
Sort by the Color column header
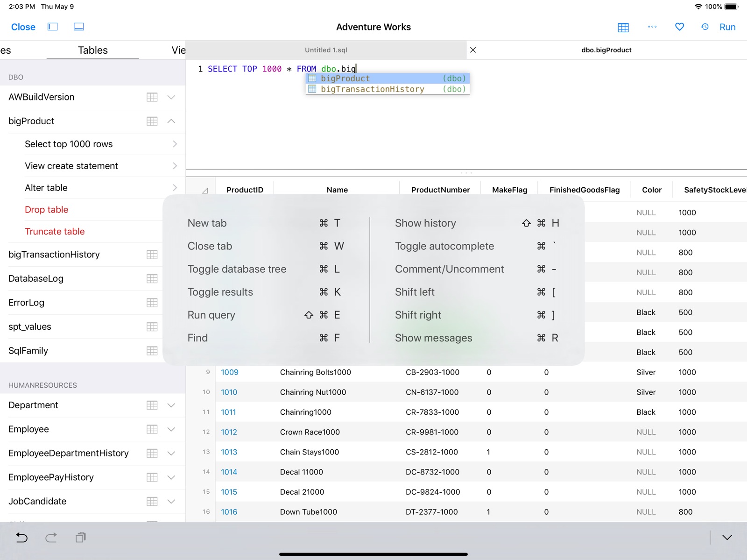[x=652, y=190]
